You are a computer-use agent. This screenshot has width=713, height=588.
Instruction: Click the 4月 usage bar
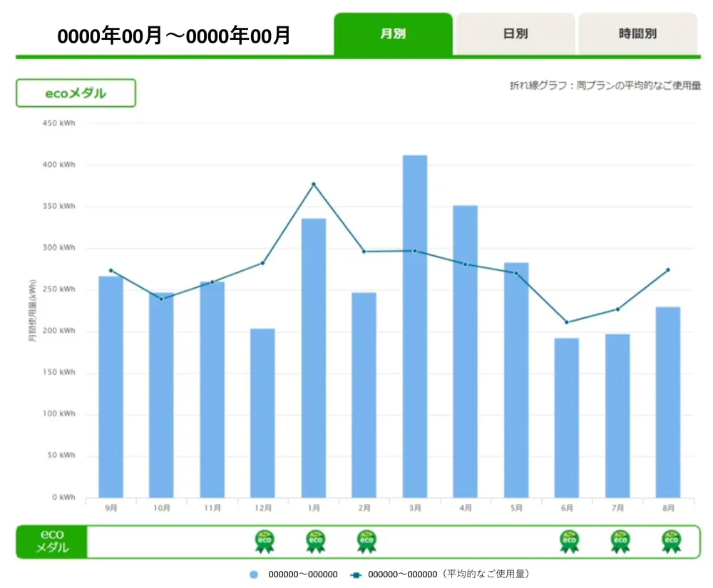466,351
